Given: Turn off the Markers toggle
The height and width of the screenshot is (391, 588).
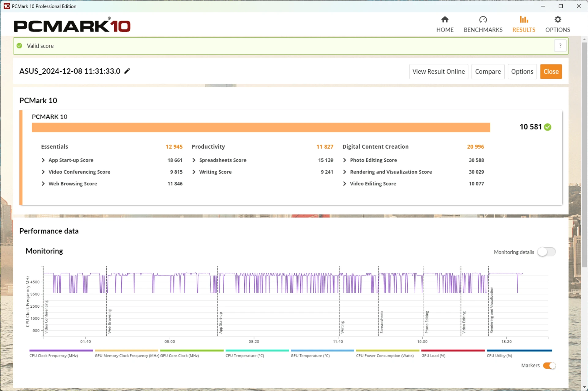Looking at the screenshot, I should [549, 366].
